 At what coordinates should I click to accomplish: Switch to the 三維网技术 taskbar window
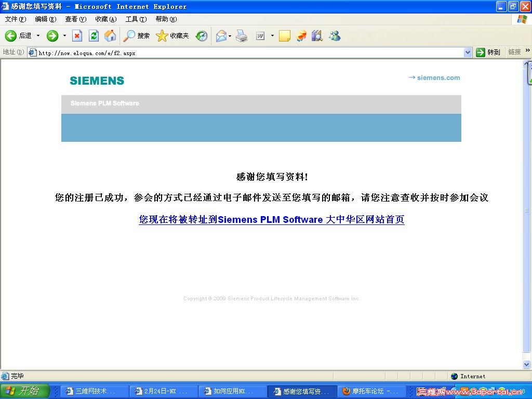(x=96, y=391)
